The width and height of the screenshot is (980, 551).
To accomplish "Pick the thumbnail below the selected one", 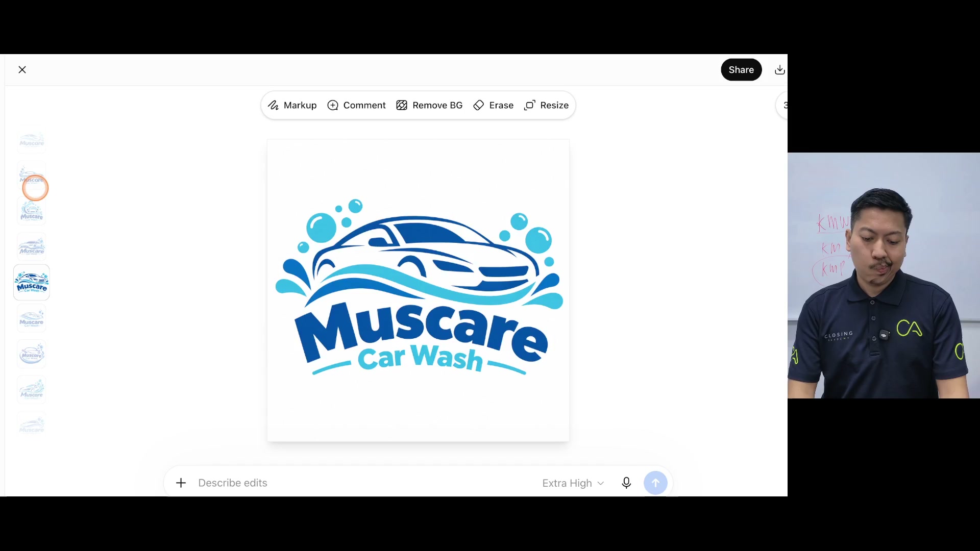I will coord(32,318).
